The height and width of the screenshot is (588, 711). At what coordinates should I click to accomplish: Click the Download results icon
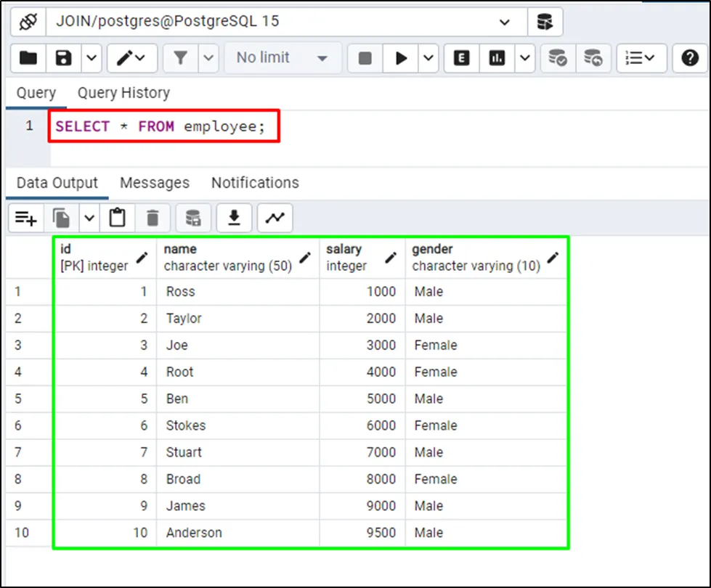[x=234, y=217]
